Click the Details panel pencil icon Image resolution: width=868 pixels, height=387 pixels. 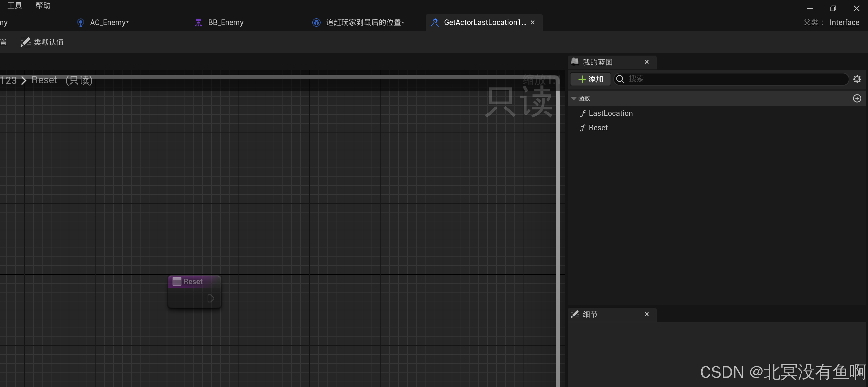coord(575,314)
